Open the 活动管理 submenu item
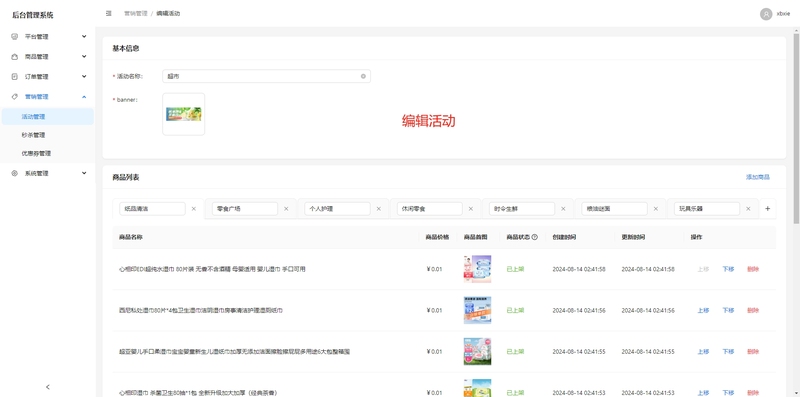The width and height of the screenshot is (800, 397). pyautogui.click(x=47, y=116)
